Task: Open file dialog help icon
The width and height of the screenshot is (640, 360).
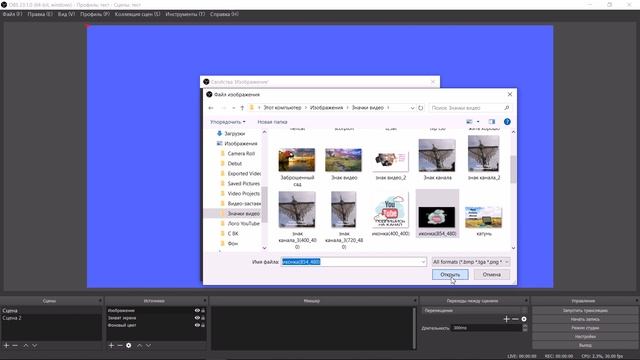Action: (507, 122)
